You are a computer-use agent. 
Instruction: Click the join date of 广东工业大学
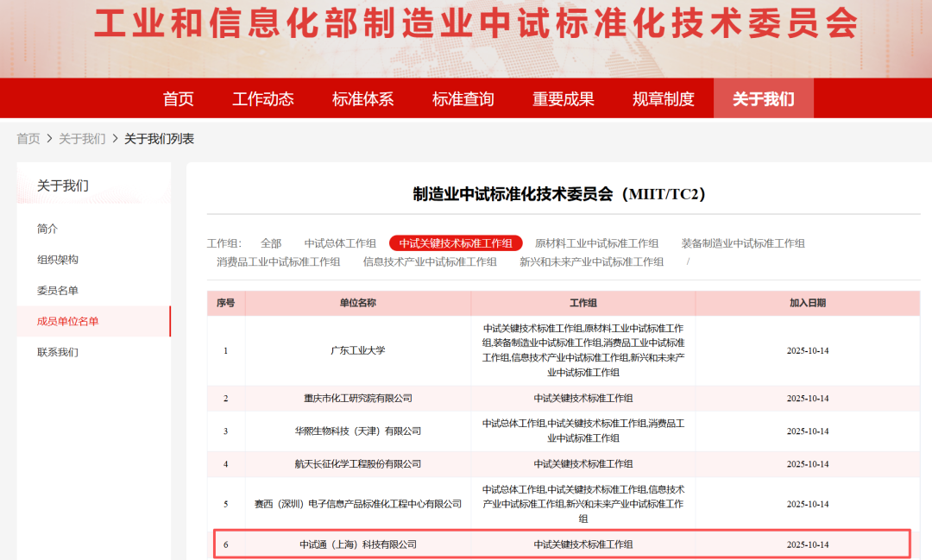(808, 350)
